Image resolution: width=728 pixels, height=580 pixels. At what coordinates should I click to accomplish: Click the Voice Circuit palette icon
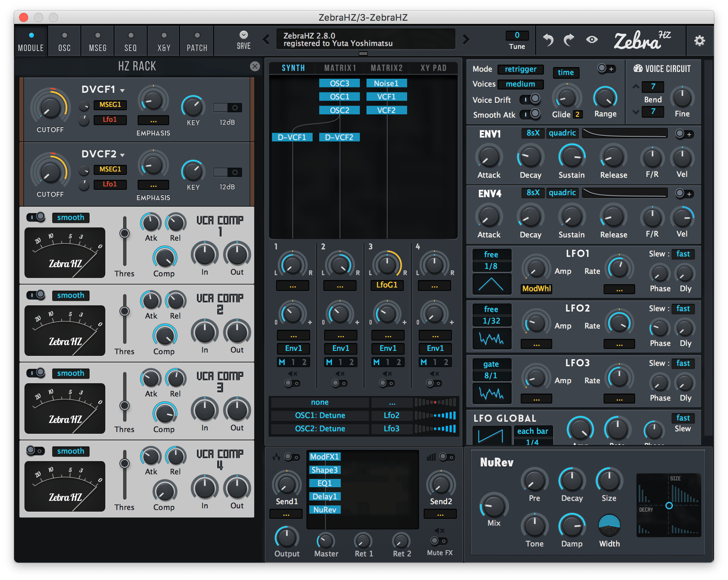(638, 69)
